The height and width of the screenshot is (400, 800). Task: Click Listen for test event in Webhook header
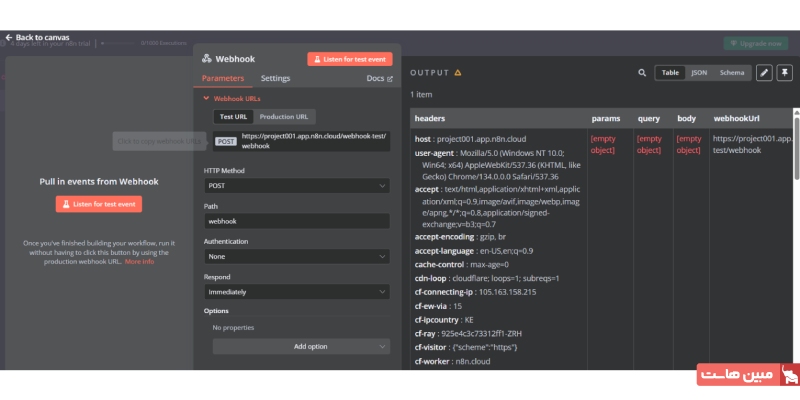pyautogui.click(x=350, y=59)
